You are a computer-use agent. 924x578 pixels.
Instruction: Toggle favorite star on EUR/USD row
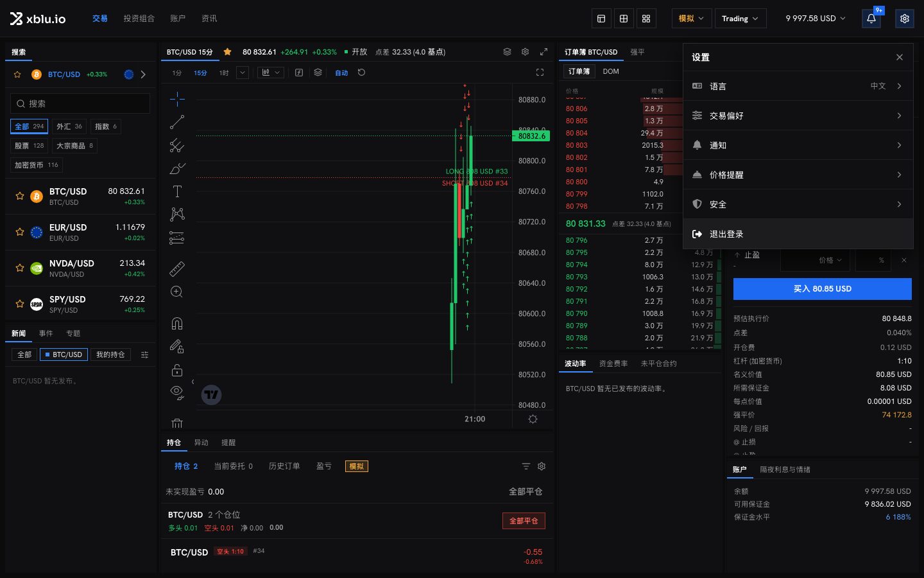[20, 232]
